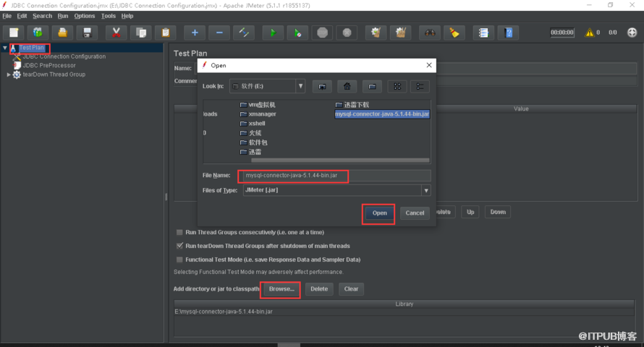Uncheck Run tearDown Thread Groups after shutdown
This screenshot has height=347, width=644.
point(179,246)
